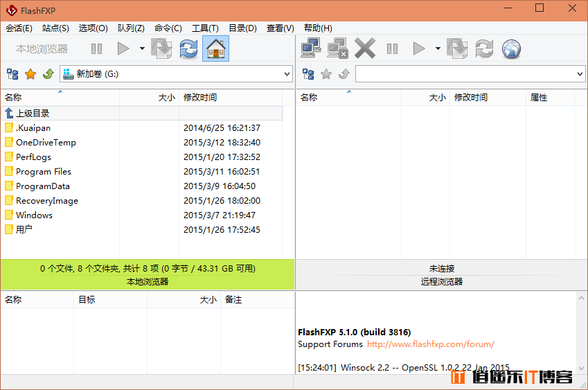Open the 队列(Z) menu
Screen dimensions: 588x390
(131, 28)
